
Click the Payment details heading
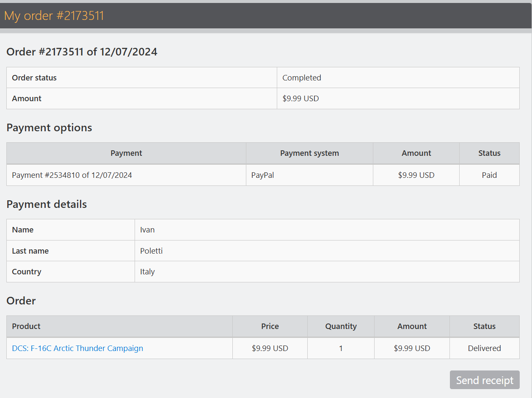tap(47, 204)
